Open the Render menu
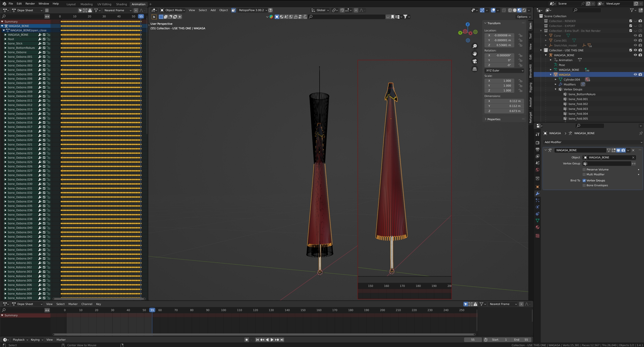The height and width of the screenshot is (347, 644). 30,4
